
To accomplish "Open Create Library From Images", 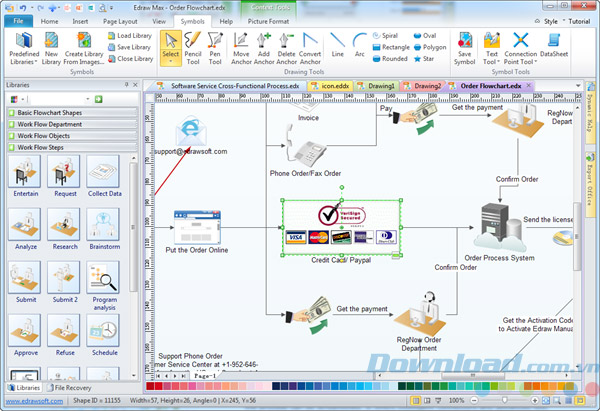I will [84, 49].
